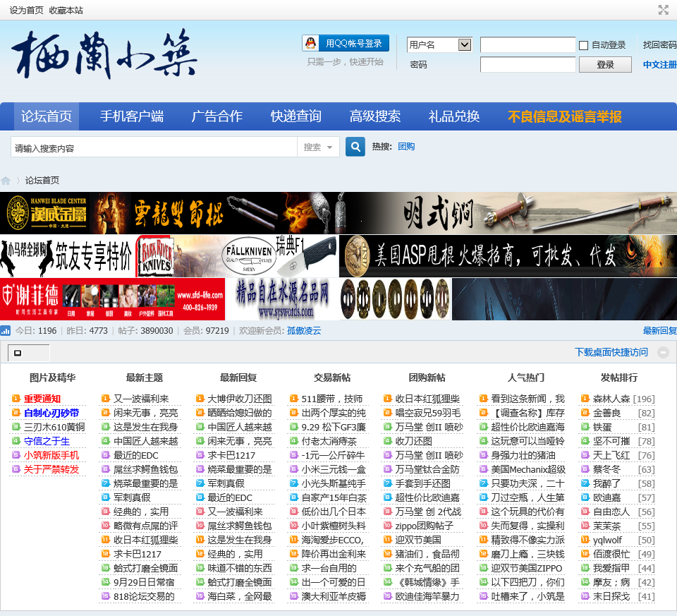Viewport: 677px width, 616px height.
Task: Click 最新回复 link on stats bar
Action: (x=660, y=331)
